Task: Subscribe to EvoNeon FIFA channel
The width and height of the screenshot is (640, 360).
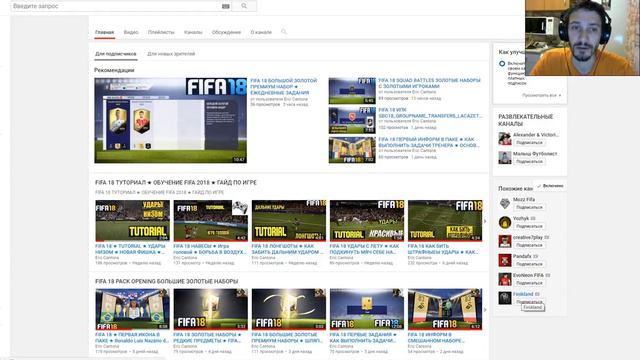Action: pyautogui.click(x=529, y=283)
